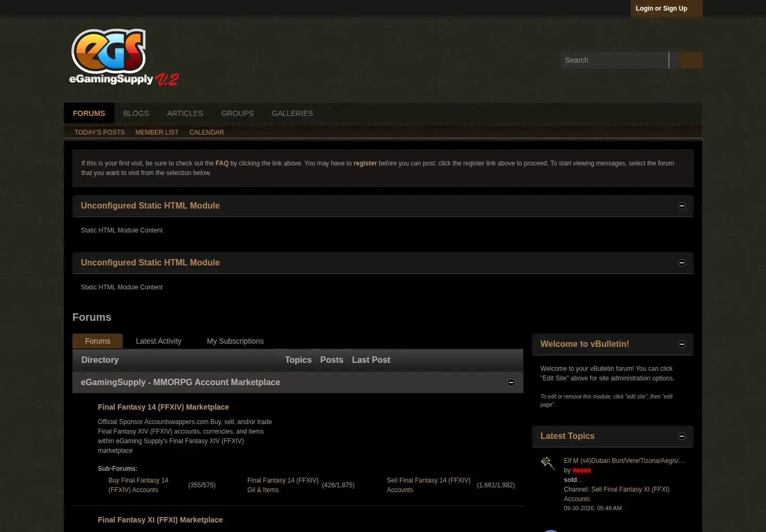Image resolution: width=766 pixels, height=532 pixels.
Task: Open the Elf M (s4)Duban latest topic
Action: (x=625, y=461)
